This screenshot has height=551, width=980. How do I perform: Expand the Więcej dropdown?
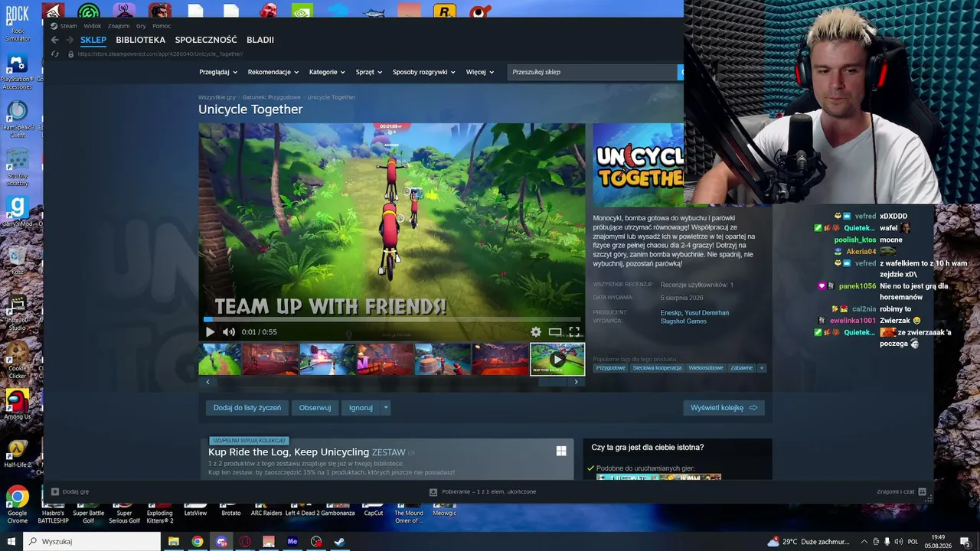pos(480,72)
